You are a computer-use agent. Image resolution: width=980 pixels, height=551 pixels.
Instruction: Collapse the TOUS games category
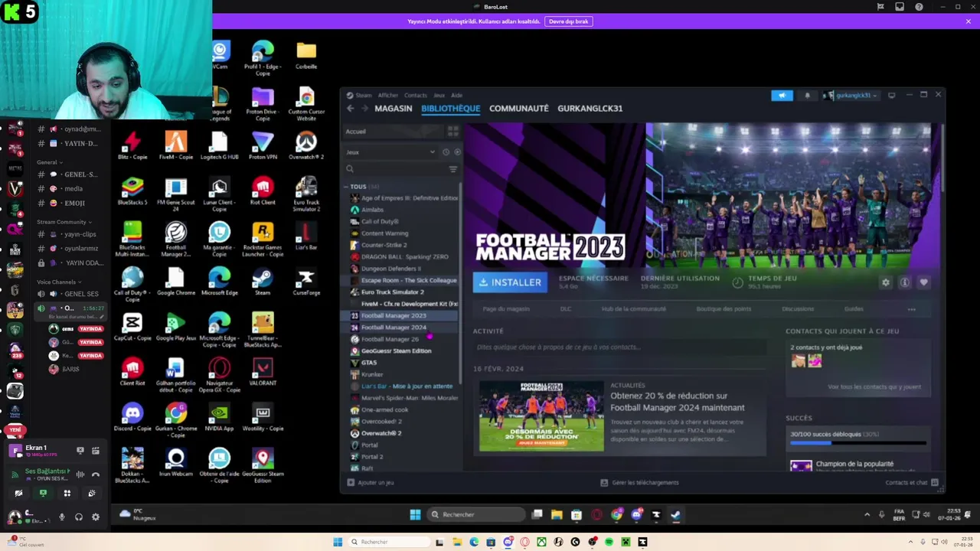[x=346, y=187]
